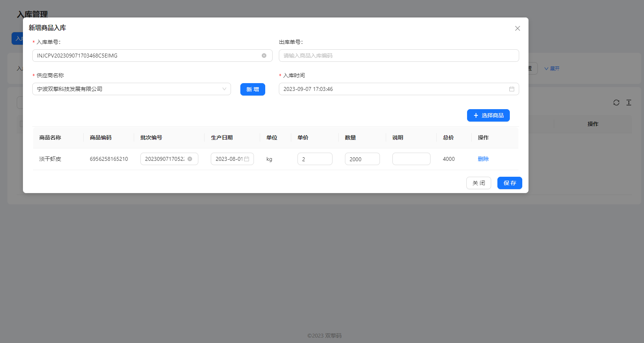Focus the 入库单号 input field
644x343 pixels.
[152, 56]
